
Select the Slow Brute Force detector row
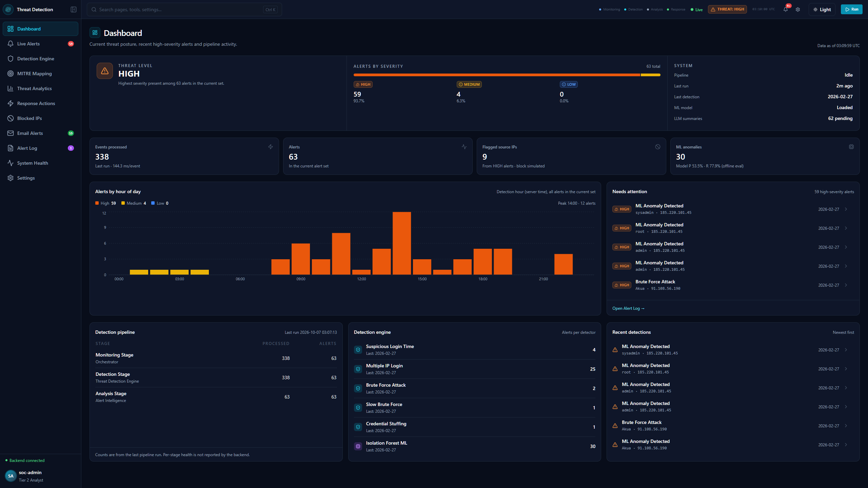coord(474,408)
